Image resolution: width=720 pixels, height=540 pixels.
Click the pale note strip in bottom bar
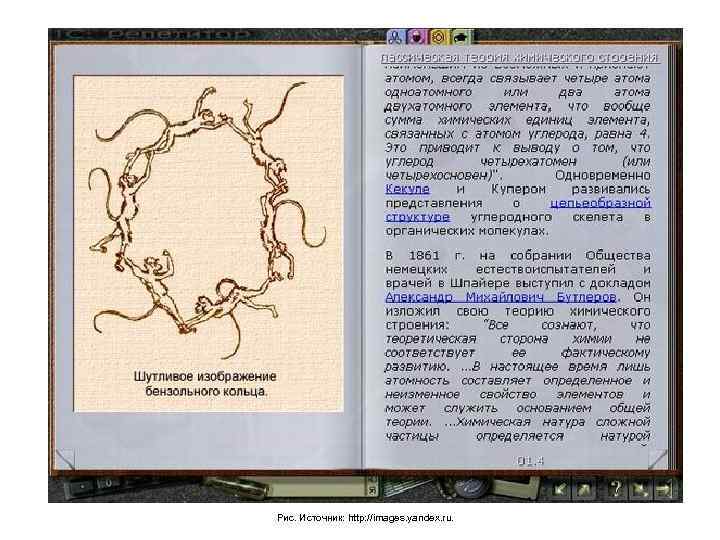pos(321,489)
